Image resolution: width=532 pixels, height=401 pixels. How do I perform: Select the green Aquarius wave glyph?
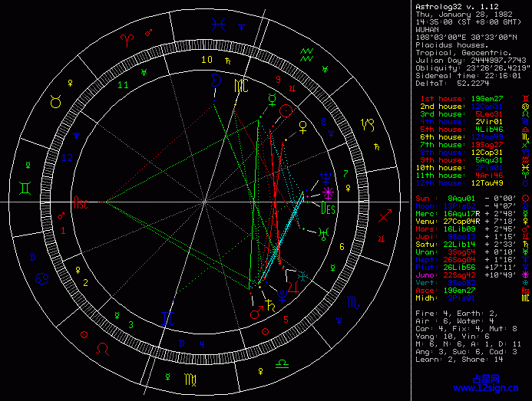click(x=307, y=54)
